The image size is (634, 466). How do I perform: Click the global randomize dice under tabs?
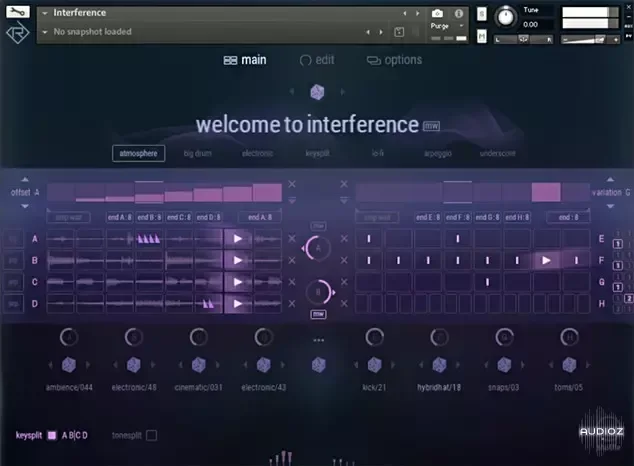317,92
